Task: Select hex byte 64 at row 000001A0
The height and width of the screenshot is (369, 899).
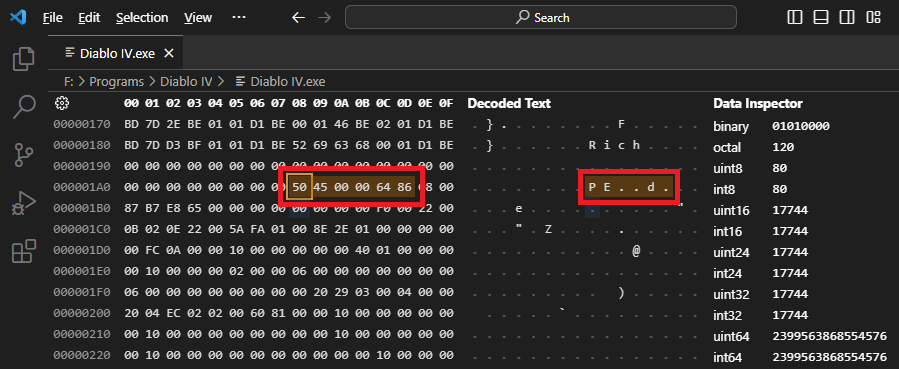Action: pos(384,187)
